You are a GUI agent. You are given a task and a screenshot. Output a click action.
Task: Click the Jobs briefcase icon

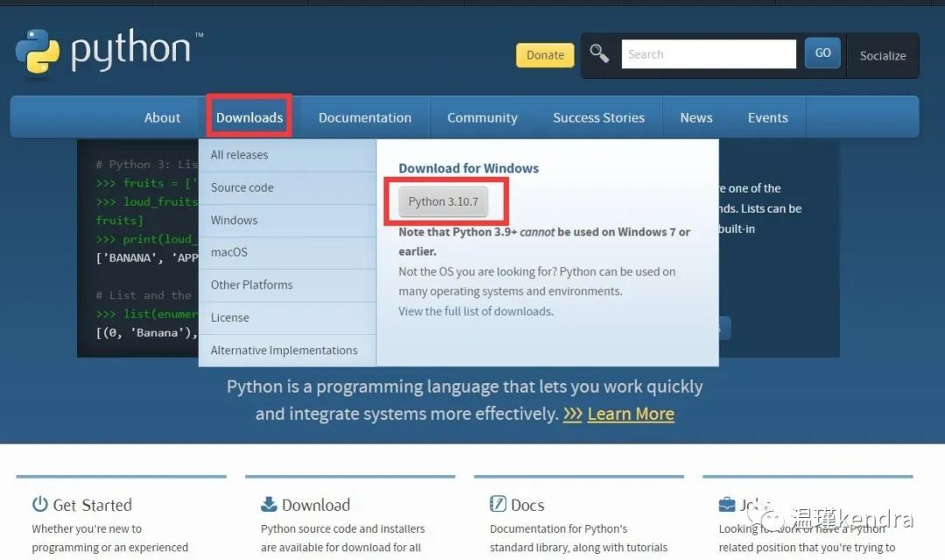coord(727,504)
